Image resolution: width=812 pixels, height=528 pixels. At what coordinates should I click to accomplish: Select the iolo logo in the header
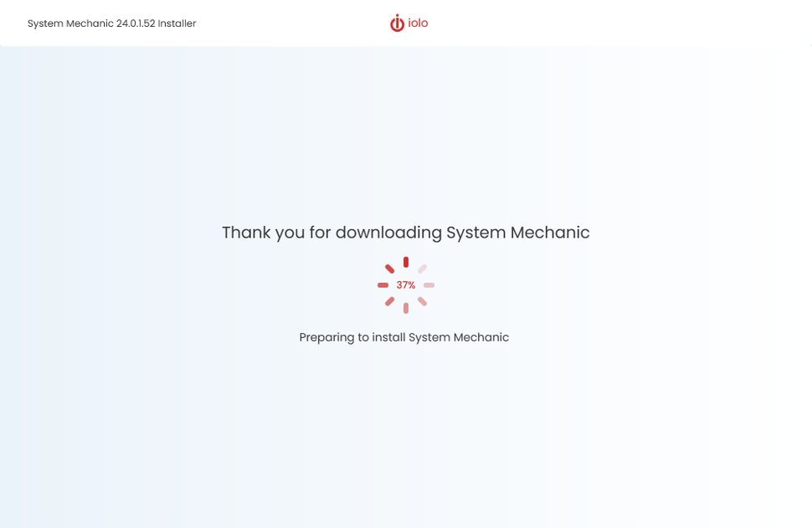coord(408,23)
